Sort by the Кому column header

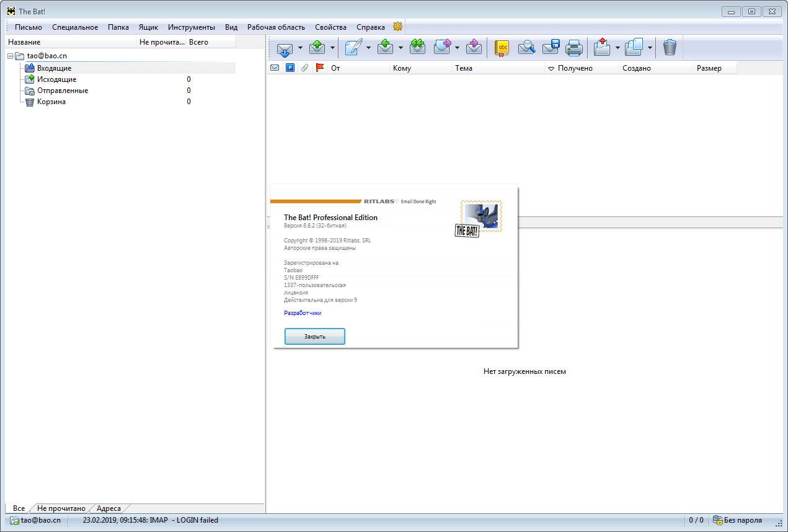420,68
